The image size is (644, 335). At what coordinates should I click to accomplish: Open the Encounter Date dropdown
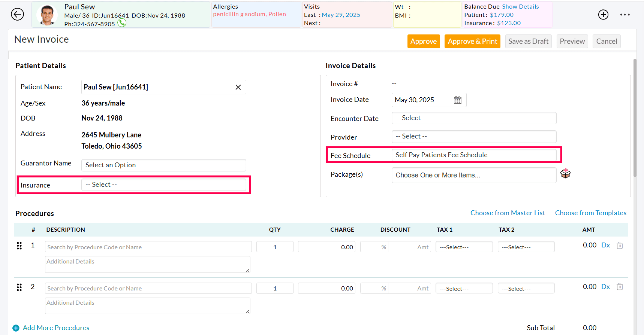(x=474, y=118)
